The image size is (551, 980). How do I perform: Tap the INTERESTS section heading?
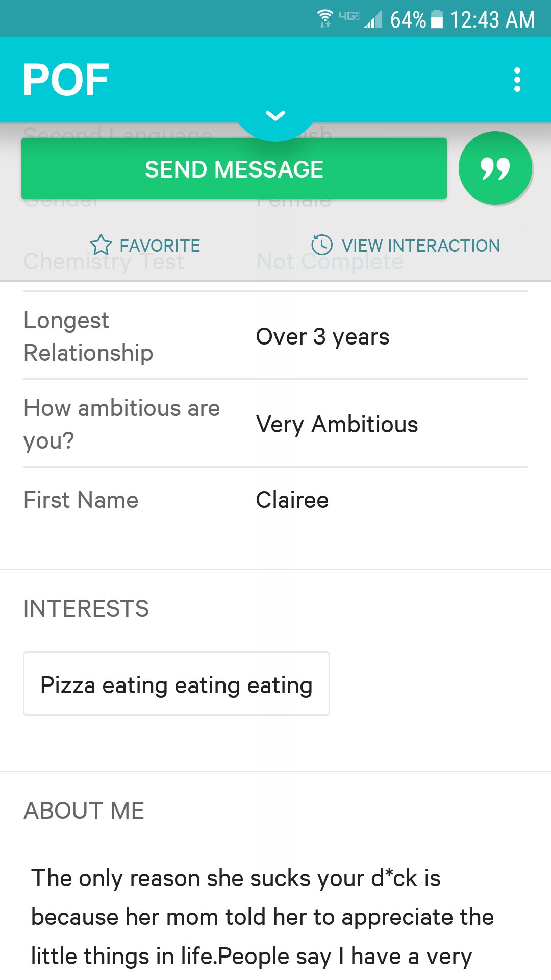pos(86,608)
